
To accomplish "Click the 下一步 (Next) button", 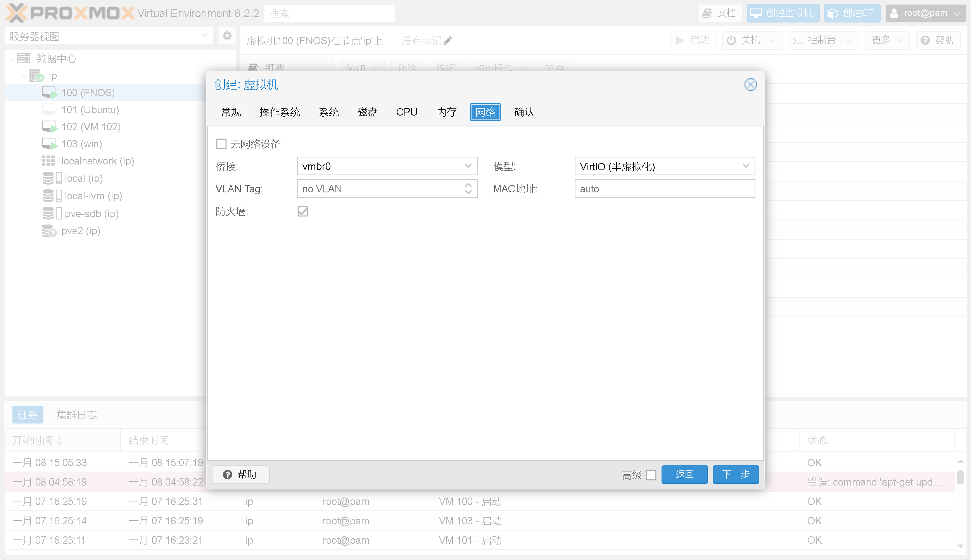I will [x=736, y=475].
